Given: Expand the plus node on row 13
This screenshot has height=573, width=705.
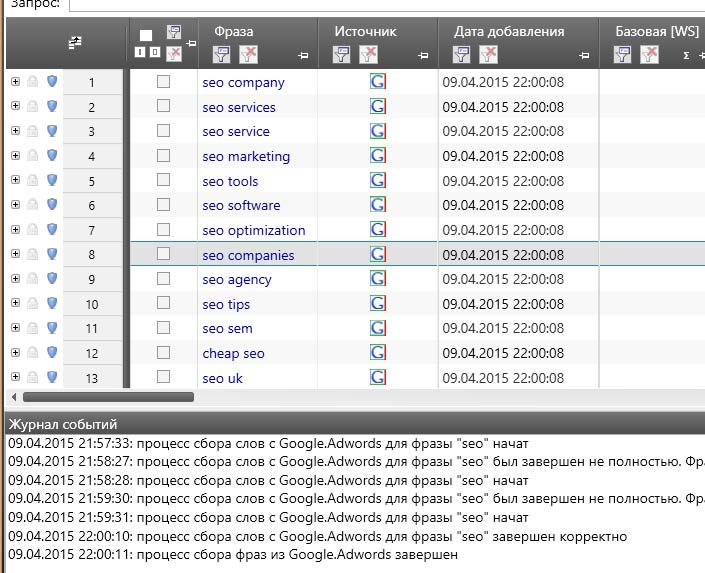Looking at the screenshot, I should [x=15, y=377].
